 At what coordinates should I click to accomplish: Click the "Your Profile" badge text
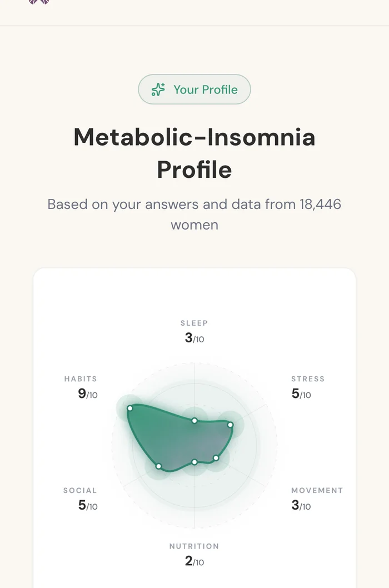205,89
